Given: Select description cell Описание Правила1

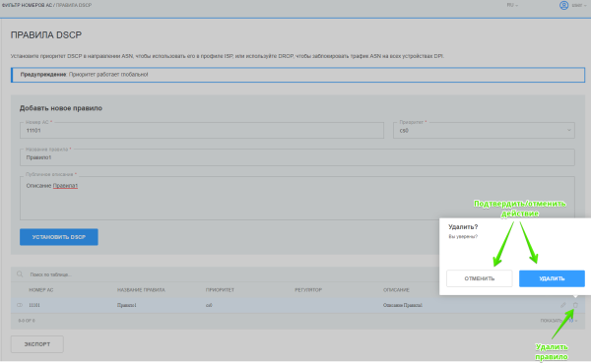Looking at the screenshot, I should [403, 305].
